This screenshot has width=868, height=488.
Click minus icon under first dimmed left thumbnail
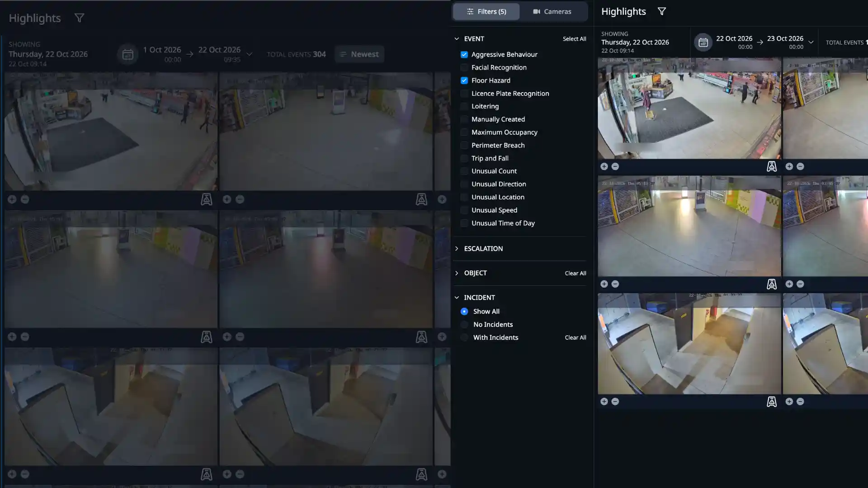coord(25,199)
